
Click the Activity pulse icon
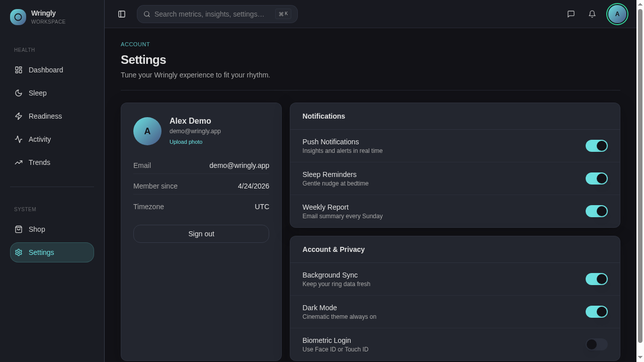(x=19, y=139)
